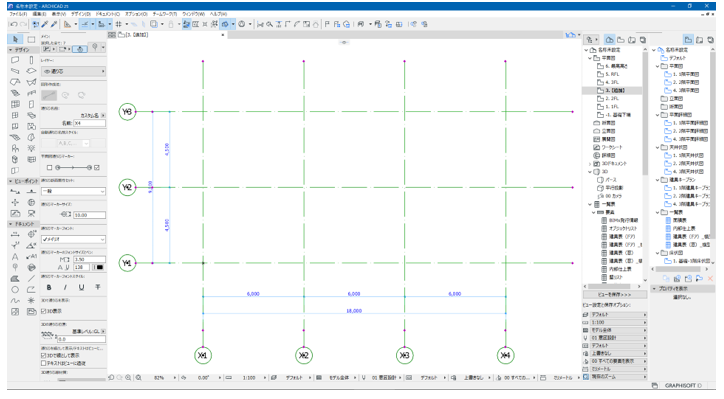The image size is (724, 399).
Task: Click the grid marker line slider
Action: pyautogui.click(x=73, y=168)
